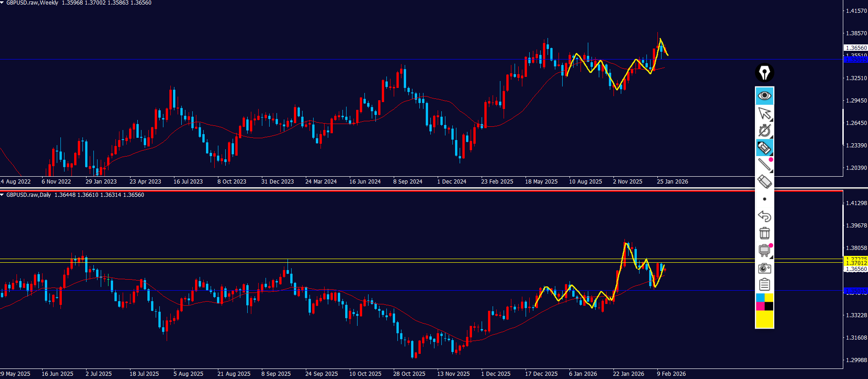Open the Epic Pen main menu logo

[x=764, y=73]
